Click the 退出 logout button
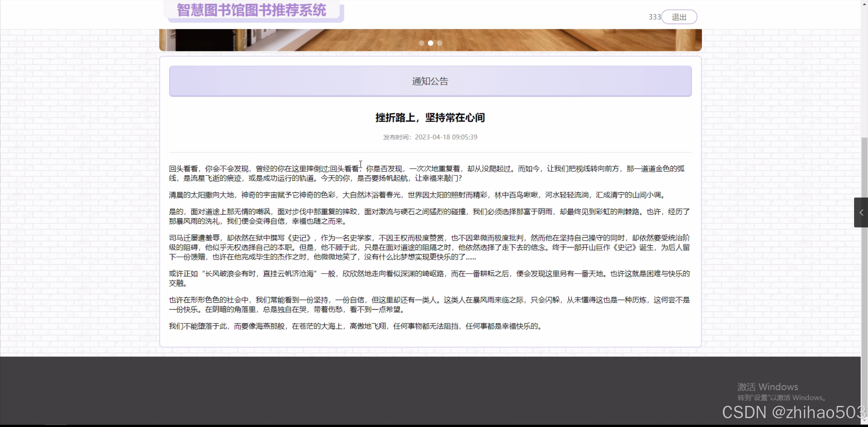 click(679, 17)
